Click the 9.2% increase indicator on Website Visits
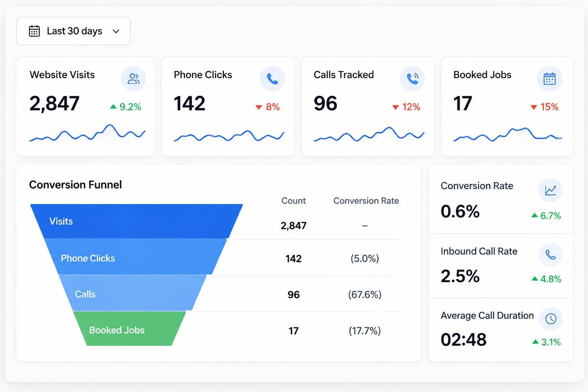Screen dimensions: 588x392 click(x=126, y=107)
